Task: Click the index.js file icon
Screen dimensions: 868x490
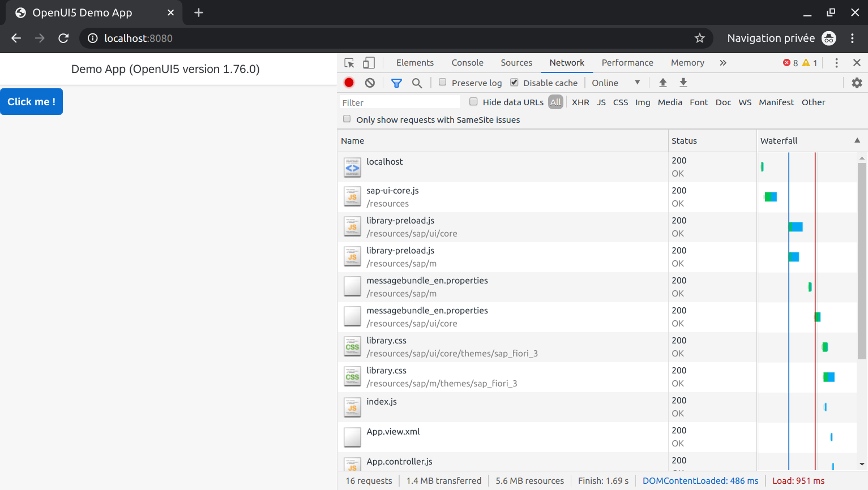Action: pyautogui.click(x=352, y=407)
